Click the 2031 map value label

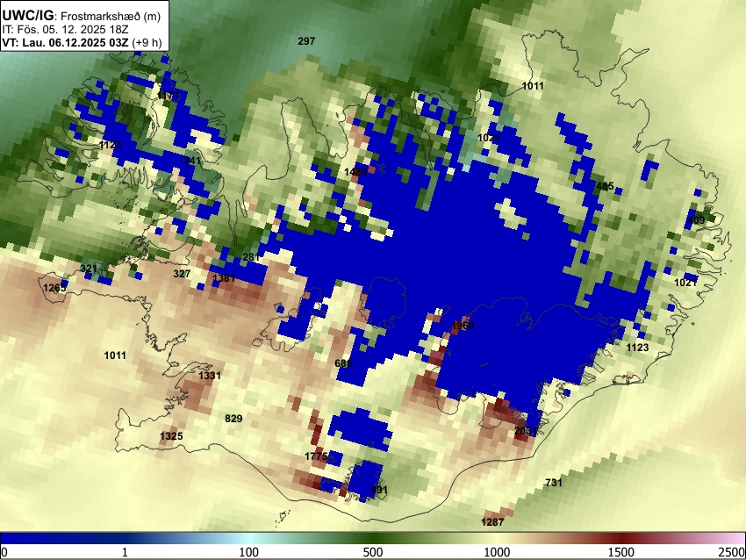(x=526, y=431)
